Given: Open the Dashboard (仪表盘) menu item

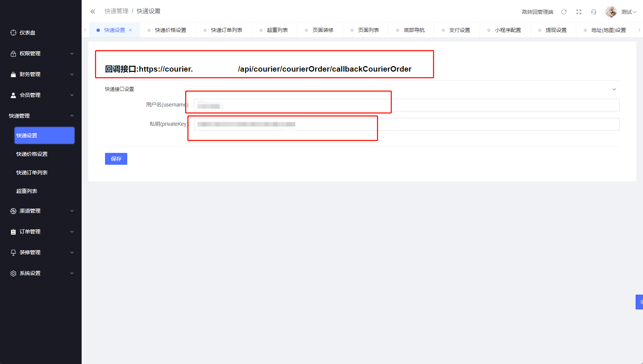Looking at the screenshot, I should pyautogui.click(x=27, y=33).
